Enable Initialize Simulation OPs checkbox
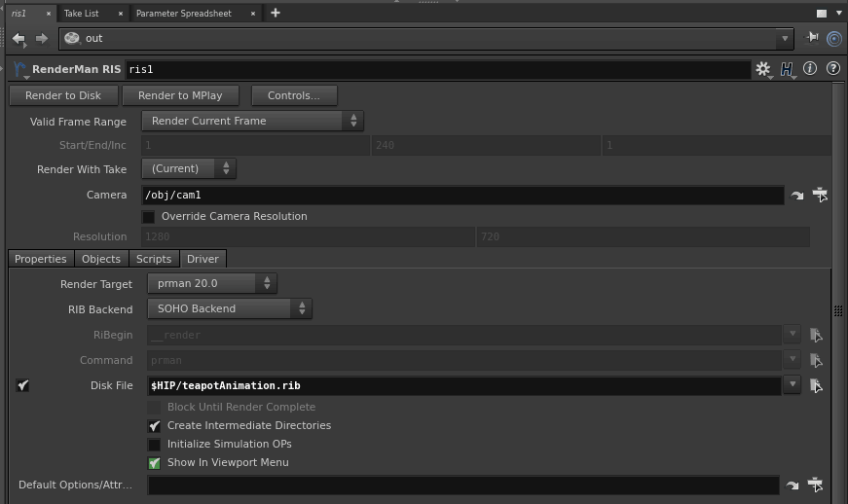Screen dimensions: 848x504 coord(154,445)
